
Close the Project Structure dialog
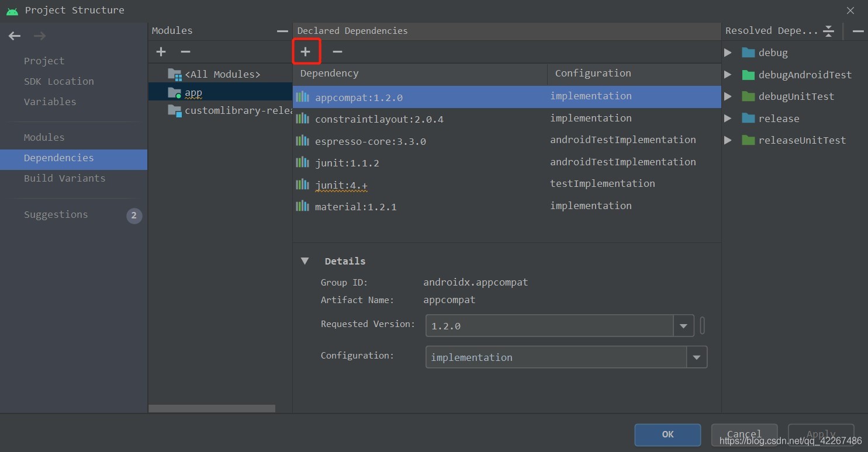point(850,11)
